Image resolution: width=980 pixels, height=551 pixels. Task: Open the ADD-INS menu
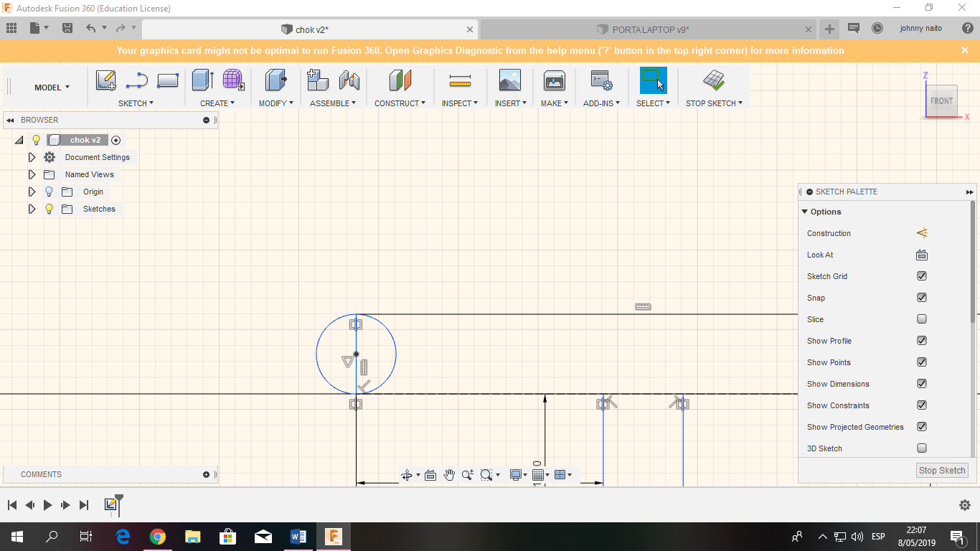601,103
